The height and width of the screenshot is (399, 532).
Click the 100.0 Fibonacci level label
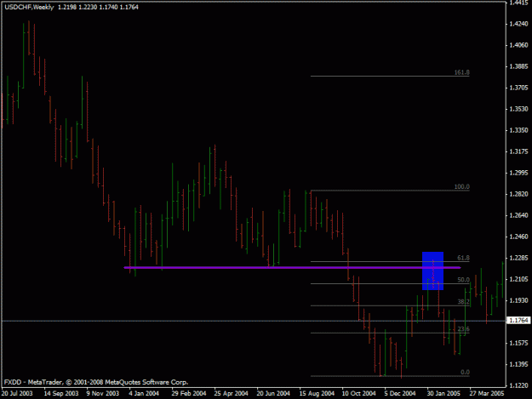click(x=461, y=186)
